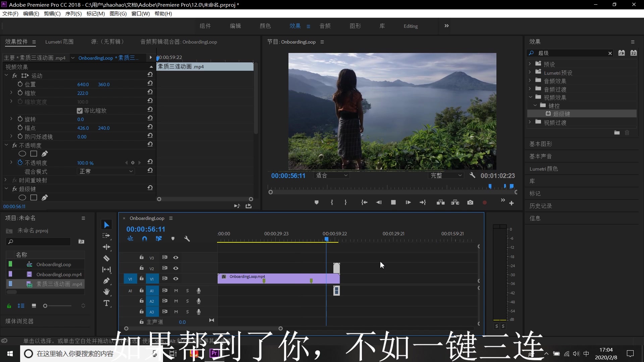Screen dimensions: 644x362
Task: Open 适合 zoom level dropdown
Action: coord(332,175)
